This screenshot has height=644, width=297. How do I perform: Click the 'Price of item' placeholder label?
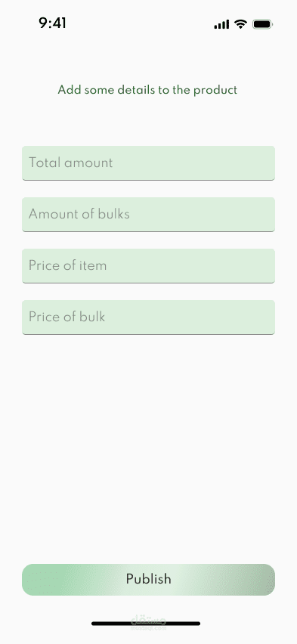[x=68, y=265]
